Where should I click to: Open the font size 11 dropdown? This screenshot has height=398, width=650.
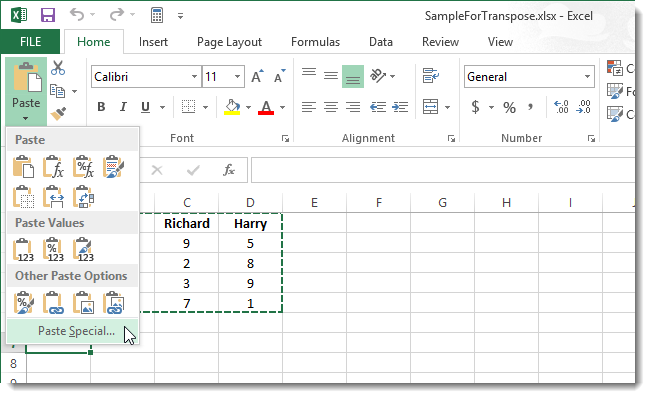click(x=237, y=77)
